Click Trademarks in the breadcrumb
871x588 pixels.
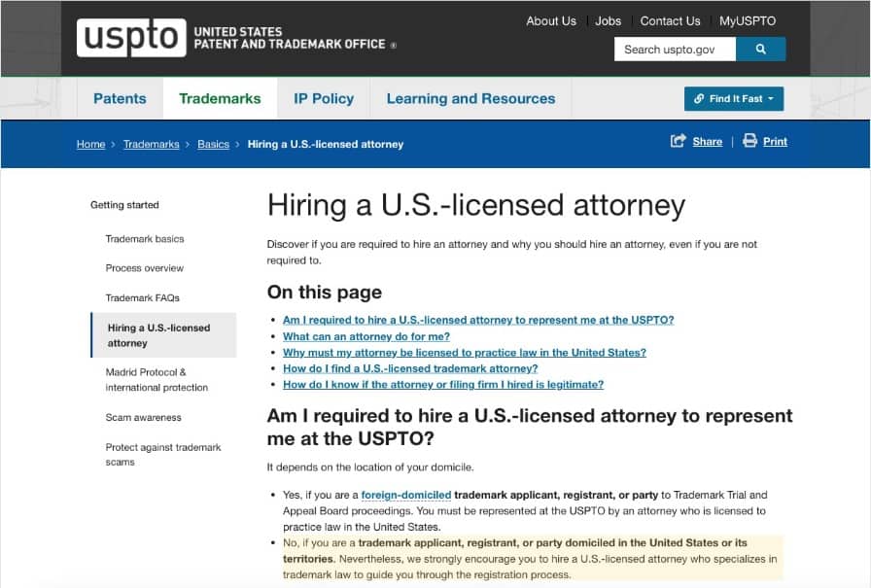(151, 145)
